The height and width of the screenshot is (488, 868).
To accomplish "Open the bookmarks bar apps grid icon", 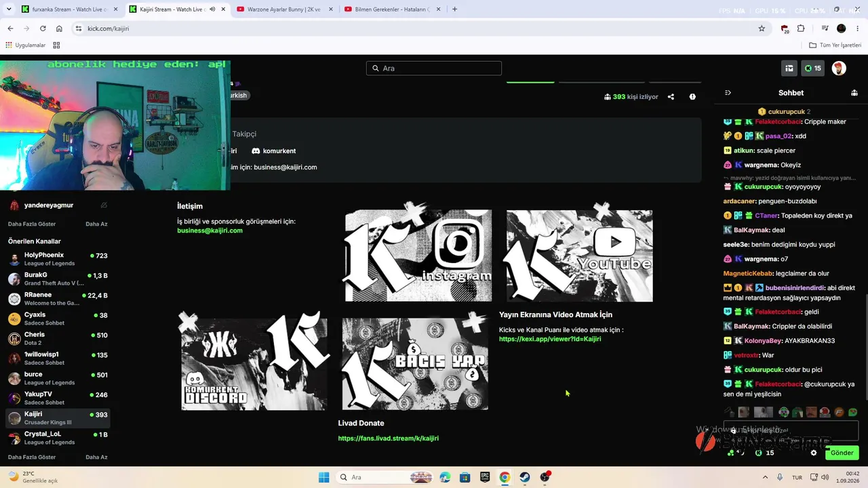I will point(56,45).
